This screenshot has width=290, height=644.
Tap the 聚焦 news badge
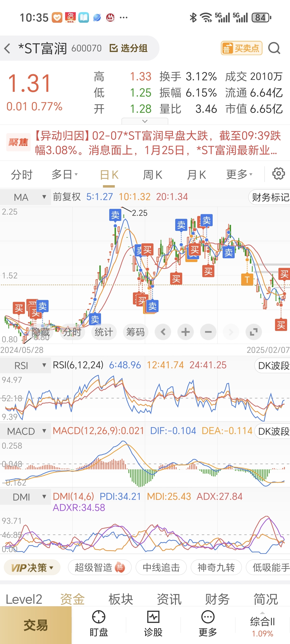(18, 142)
